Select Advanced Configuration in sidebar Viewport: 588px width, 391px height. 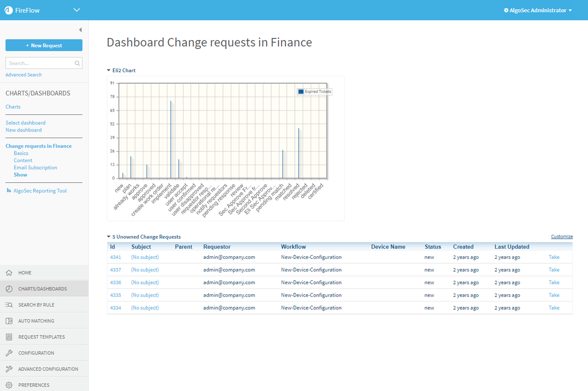click(48, 369)
